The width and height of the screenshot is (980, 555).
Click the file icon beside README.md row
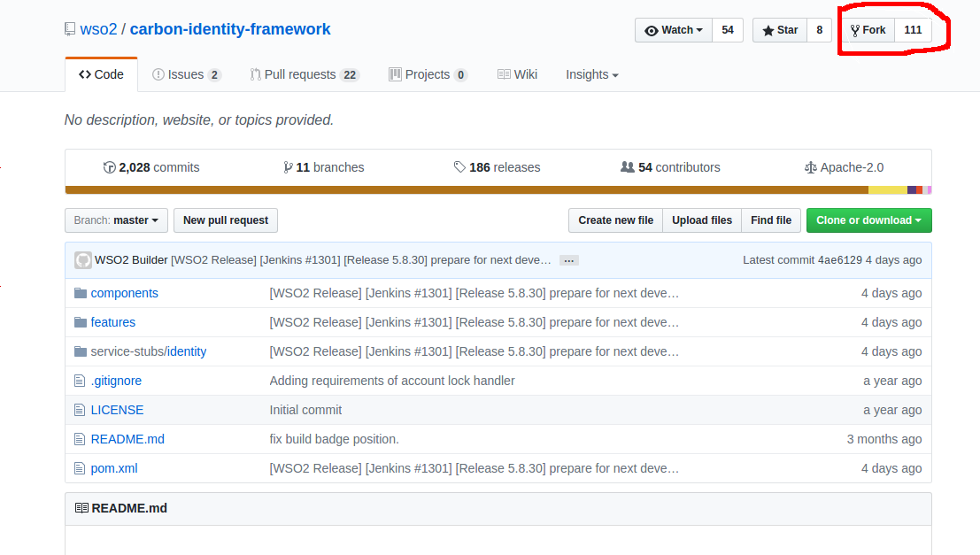pos(80,439)
